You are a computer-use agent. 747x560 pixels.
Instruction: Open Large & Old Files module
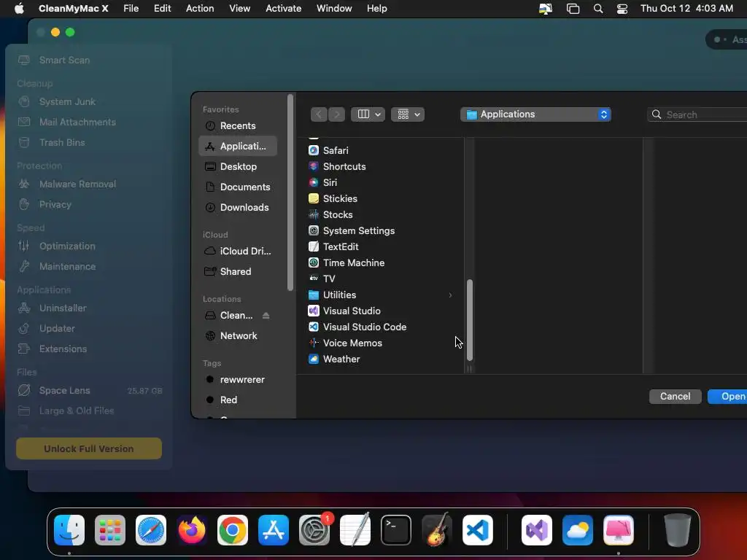pos(88,411)
